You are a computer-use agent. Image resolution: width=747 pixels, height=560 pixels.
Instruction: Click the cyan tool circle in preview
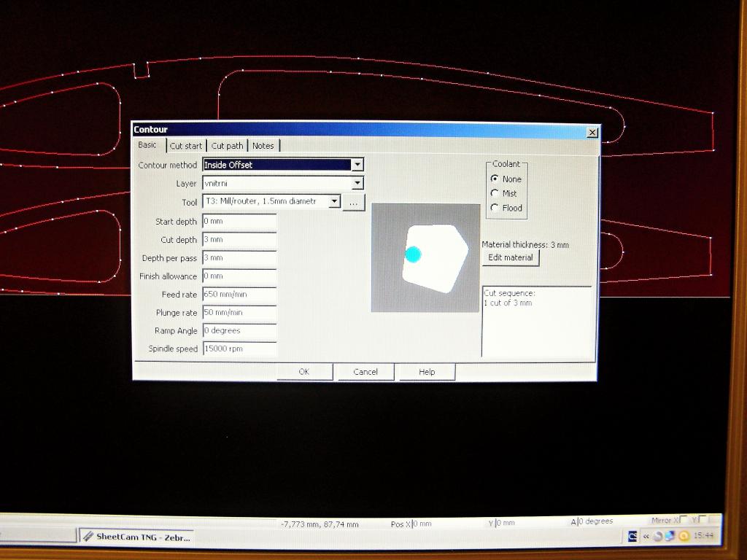tap(413, 254)
